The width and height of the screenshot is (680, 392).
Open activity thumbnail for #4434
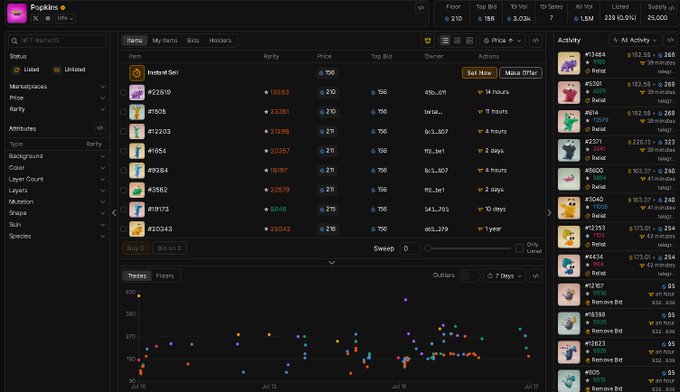569,265
